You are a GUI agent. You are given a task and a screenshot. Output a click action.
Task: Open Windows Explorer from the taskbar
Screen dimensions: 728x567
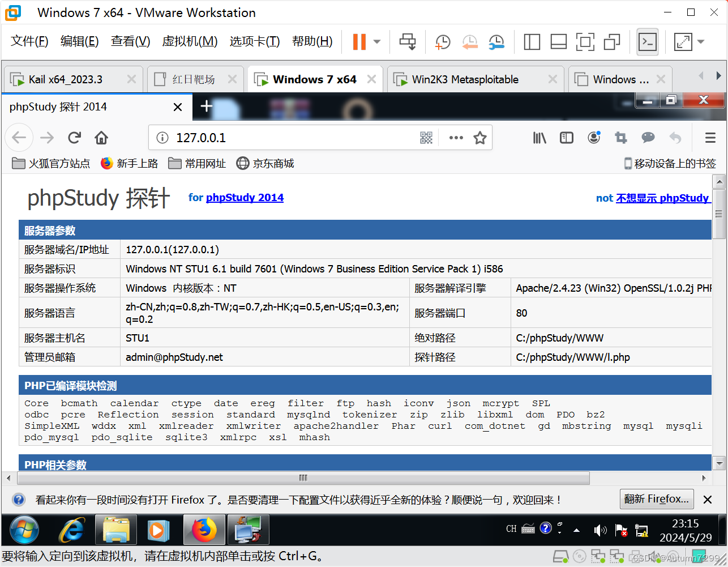click(x=116, y=530)
